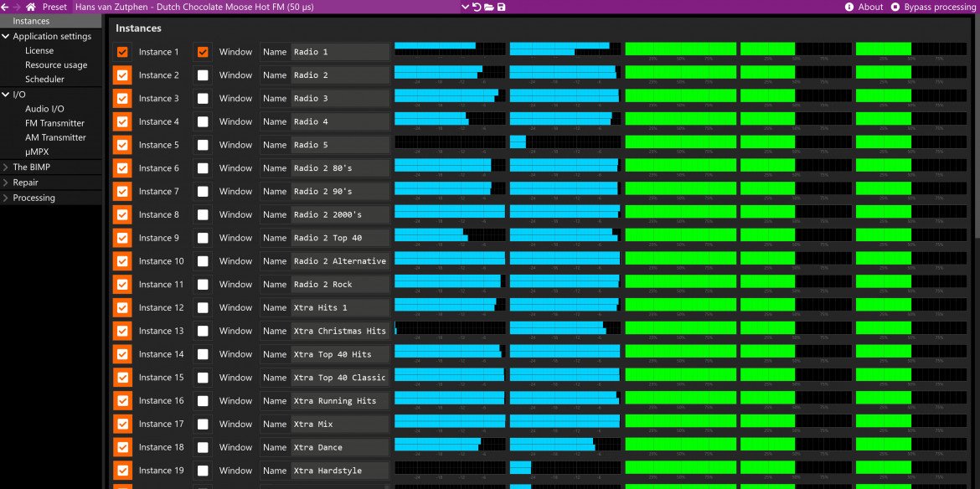Open the preset dropdown arrow

click(x=466, y=7)
